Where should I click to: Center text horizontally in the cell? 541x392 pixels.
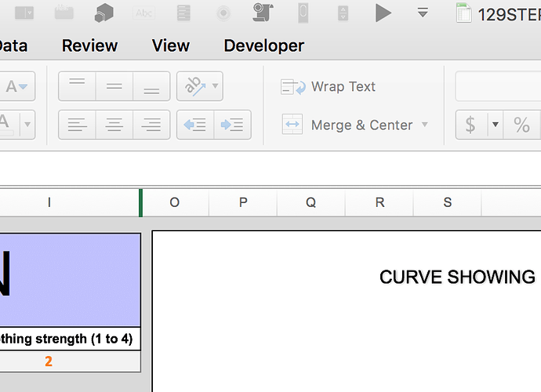click(114, 125)
